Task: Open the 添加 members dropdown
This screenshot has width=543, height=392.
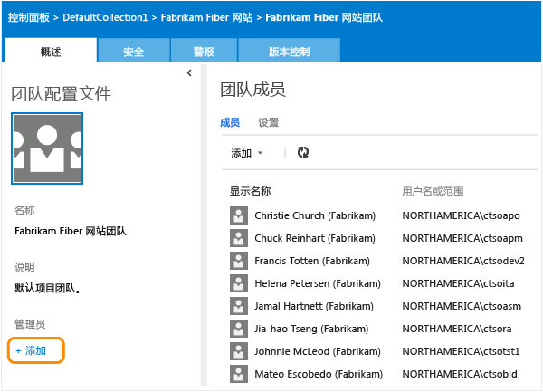Action: 247,153
